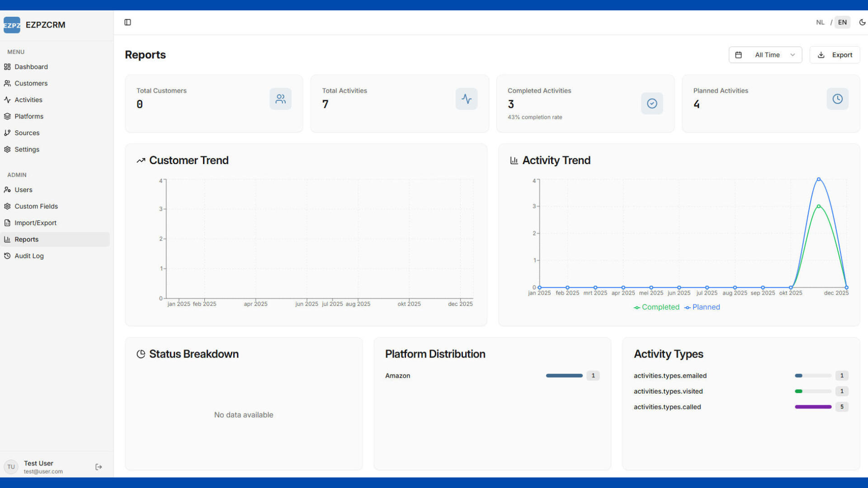Click the called activities progress bar
The height and width of the screenshot is (488, 868).
tap(812, 407)
